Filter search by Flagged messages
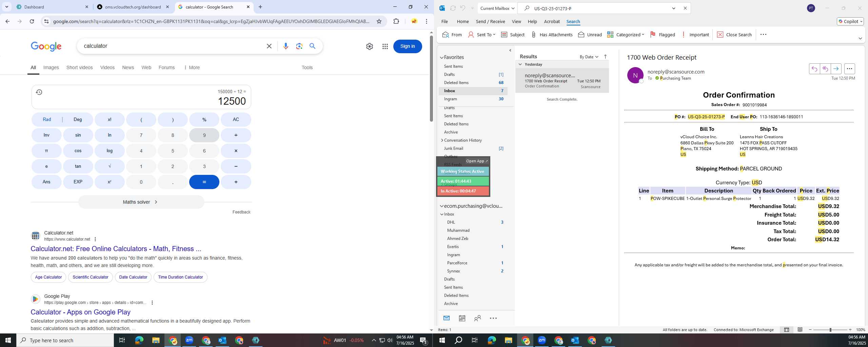Image resolution: width=868 pixels, height=347 pixels. coord(663,35)
